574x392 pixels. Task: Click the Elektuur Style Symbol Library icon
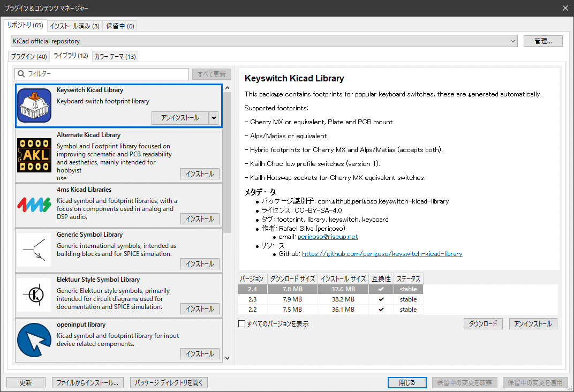click(34, 295)
